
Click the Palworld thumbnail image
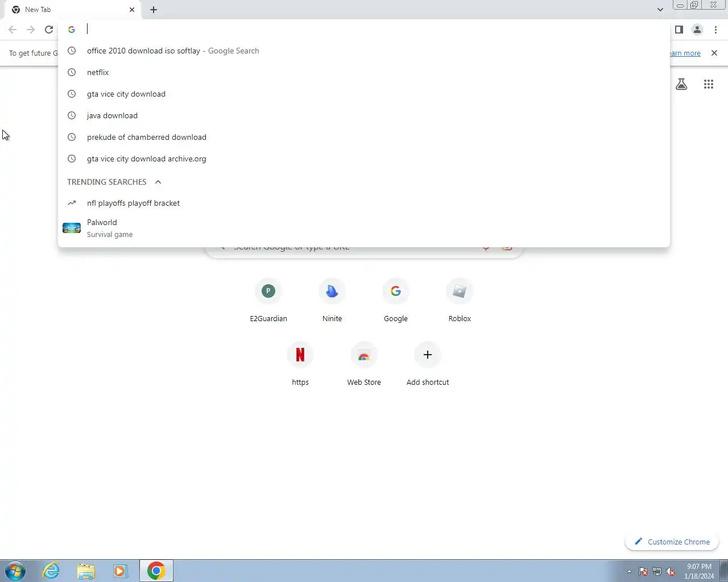(72, 228)
